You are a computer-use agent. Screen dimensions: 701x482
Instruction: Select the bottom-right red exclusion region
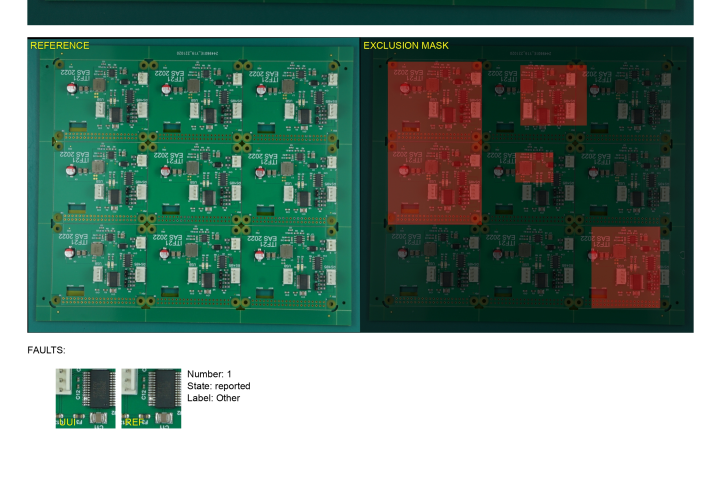point(626,266)
